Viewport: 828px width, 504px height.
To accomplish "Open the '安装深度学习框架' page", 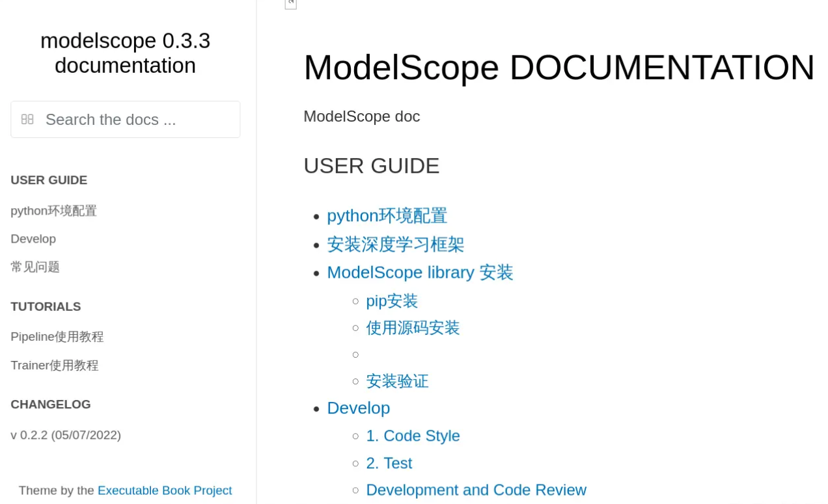I will click(395, 245).
